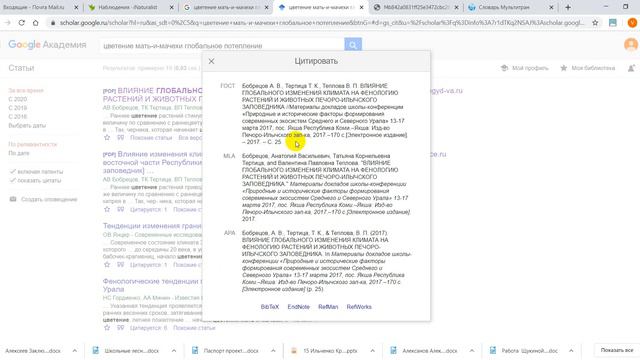Export citation in EndNote format
The height and width of the screenshot is (360, 640).
298,307
